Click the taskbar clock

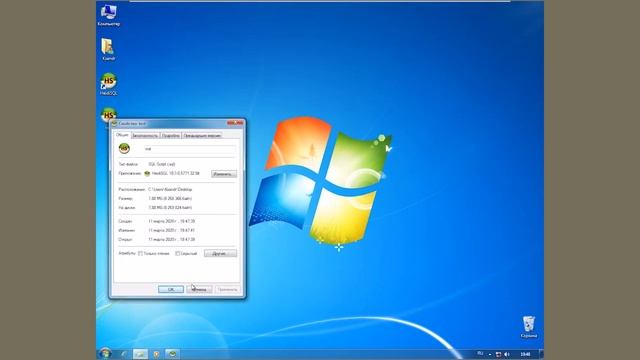525,354
